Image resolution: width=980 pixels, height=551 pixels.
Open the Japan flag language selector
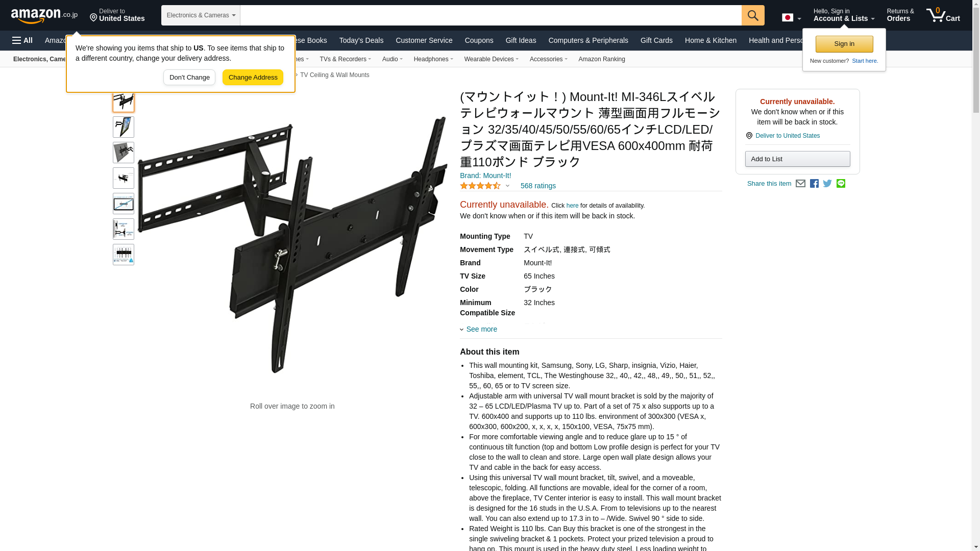[x=791, y=17]
